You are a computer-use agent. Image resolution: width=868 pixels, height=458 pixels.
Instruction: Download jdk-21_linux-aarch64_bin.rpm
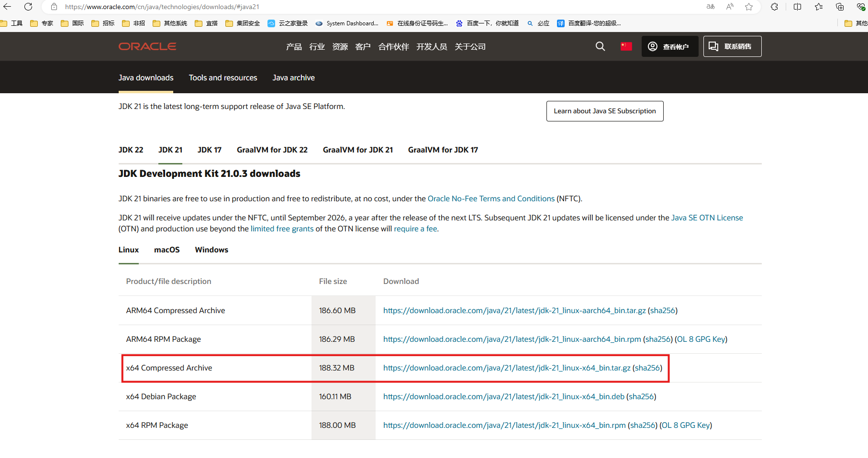click(512, 339)
